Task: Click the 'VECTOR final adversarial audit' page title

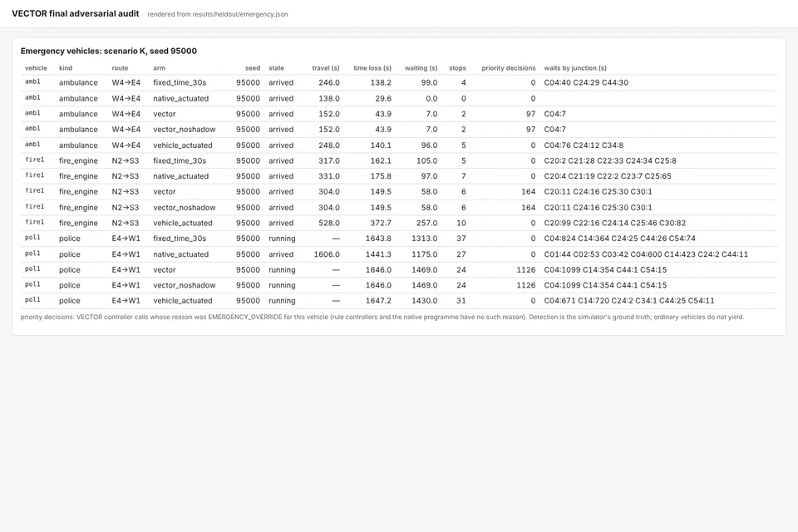Action: (x=76, y=14)
